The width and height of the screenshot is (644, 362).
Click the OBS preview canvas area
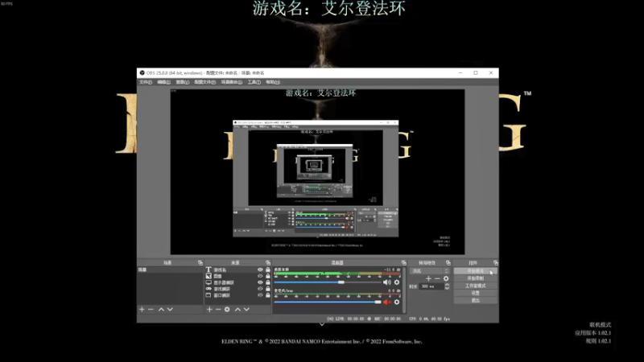click(317, 172)
